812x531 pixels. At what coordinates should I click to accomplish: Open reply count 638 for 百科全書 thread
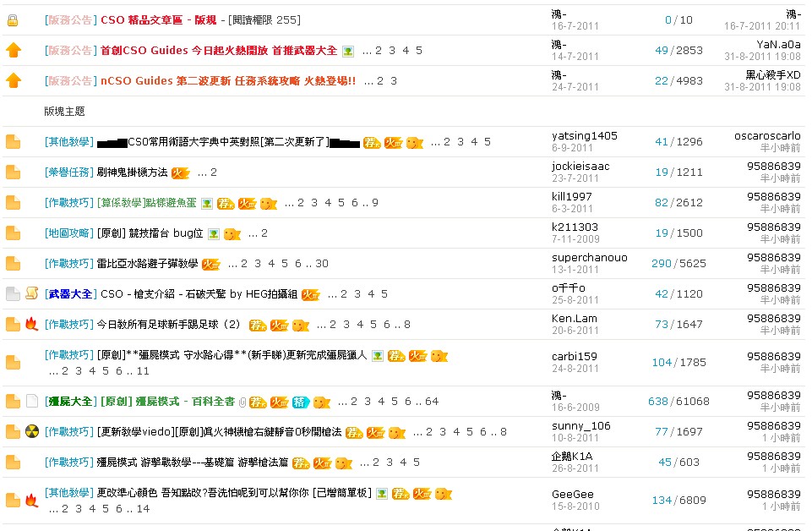[657, 402]
